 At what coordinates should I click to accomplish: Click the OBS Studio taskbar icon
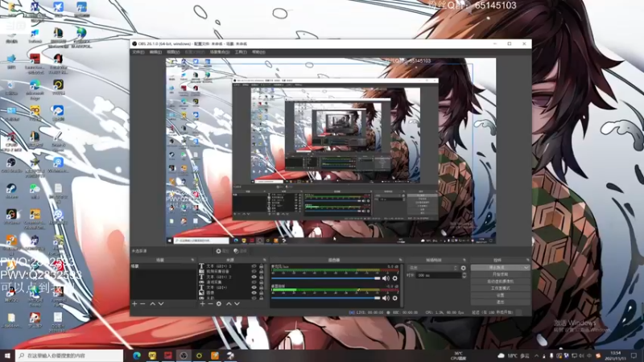pos(184,356)
